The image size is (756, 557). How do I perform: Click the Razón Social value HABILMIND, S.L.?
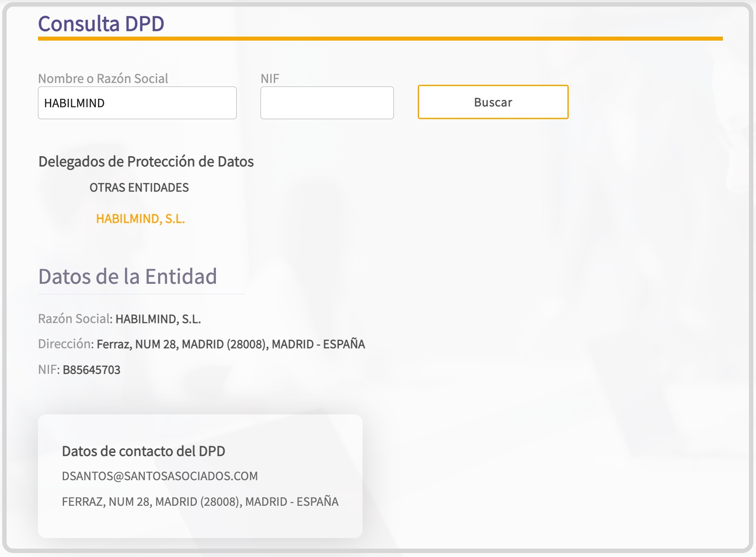[158, 319]
